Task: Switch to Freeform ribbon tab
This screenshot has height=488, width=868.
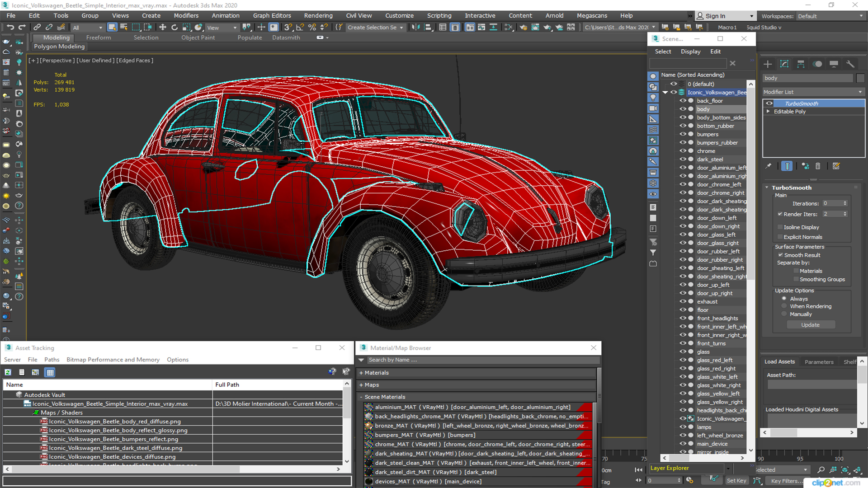Action: pos(99,38)
